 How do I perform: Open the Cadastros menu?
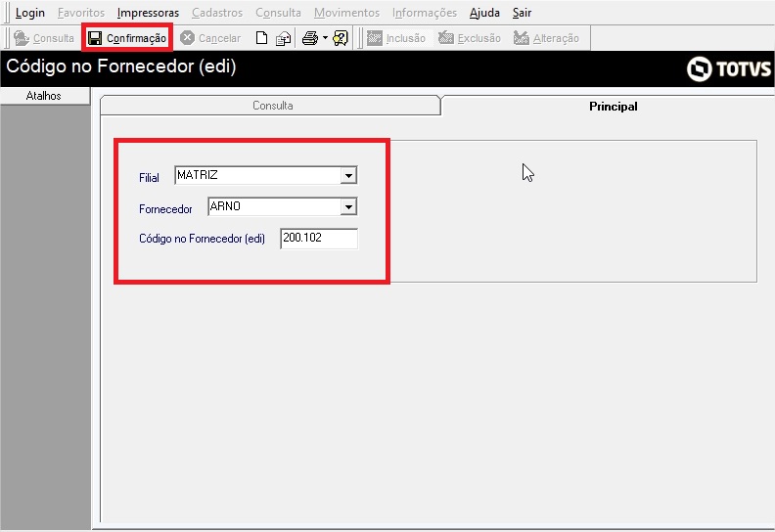(217, 13)
